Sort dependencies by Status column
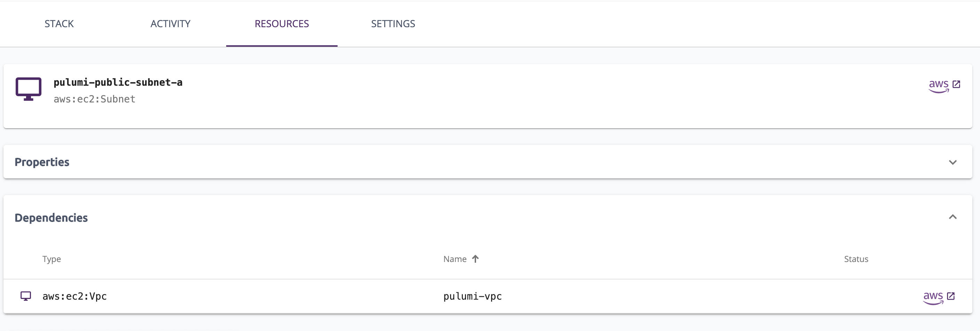 tap(856, 259)
